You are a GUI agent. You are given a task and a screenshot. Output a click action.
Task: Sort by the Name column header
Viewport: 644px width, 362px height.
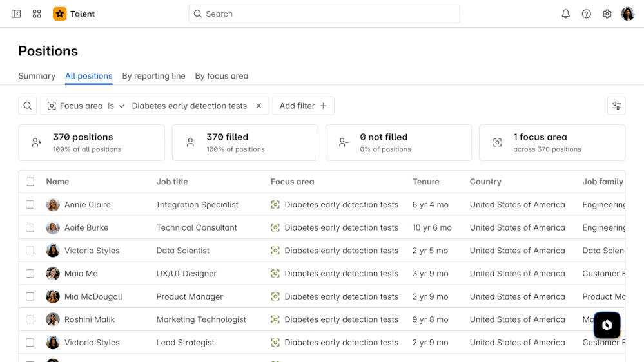57,182
